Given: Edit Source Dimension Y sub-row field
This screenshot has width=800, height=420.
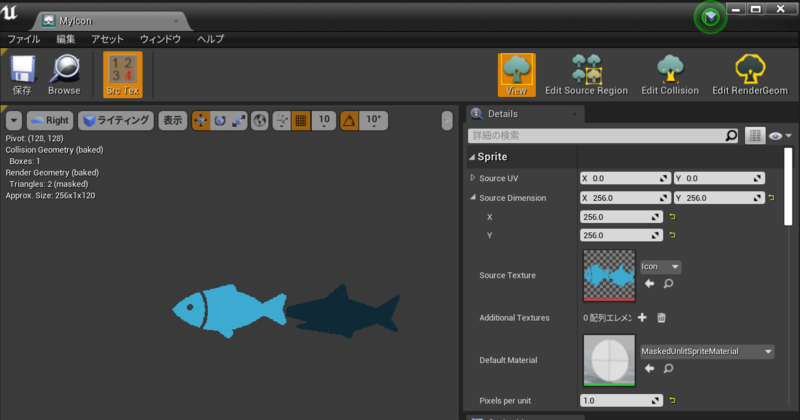Looking at the screenshot, I should [621, 235].
